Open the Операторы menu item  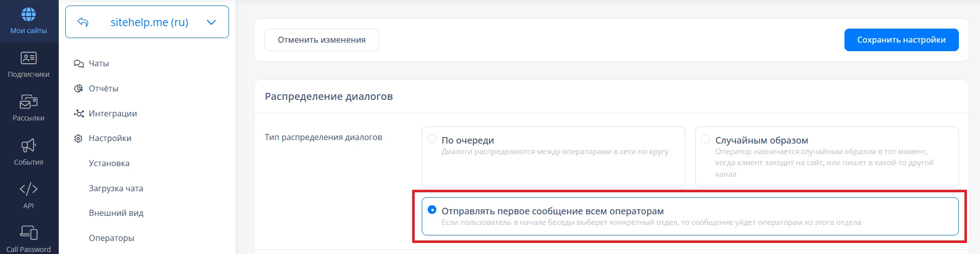click(x=111, y=238)
